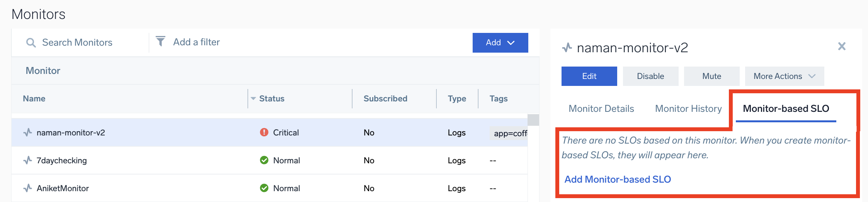Click monitor pulse icon beside 7daychecking
The height and width of the screenshot is (202, 868).
point(27,160)
